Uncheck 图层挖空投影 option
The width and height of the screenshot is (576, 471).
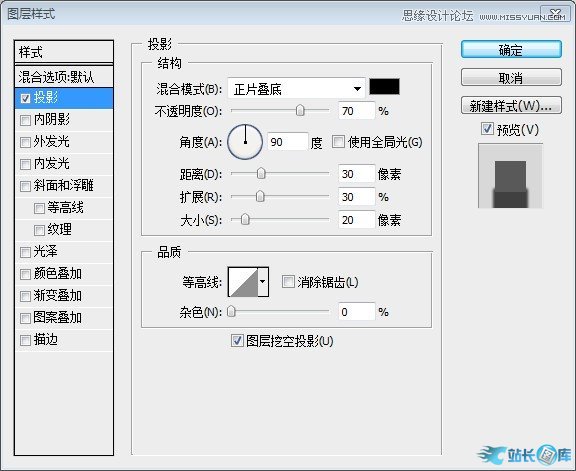(237, 341)
